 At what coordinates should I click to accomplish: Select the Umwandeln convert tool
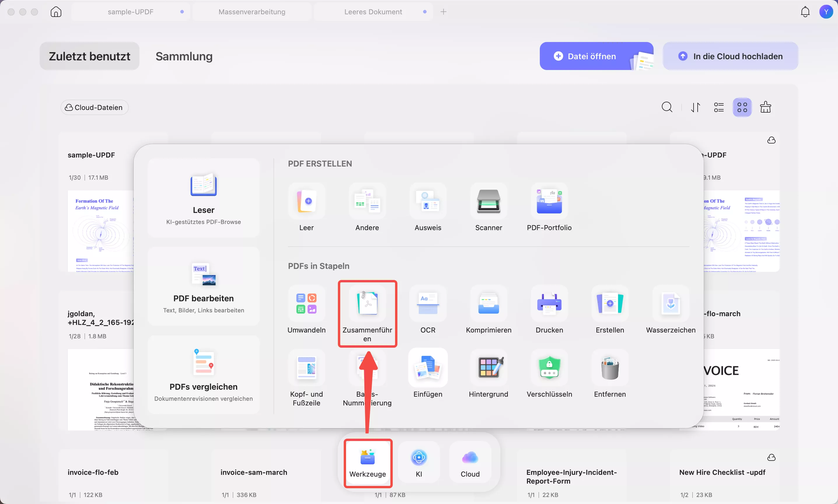click(306, 304)
